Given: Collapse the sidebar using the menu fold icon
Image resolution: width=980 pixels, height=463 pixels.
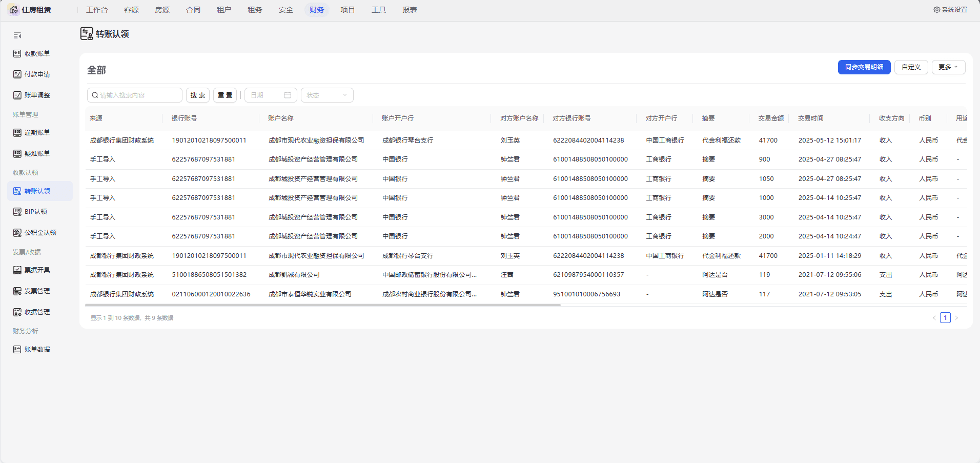Looking at the screenshot, I should (17, 35).
